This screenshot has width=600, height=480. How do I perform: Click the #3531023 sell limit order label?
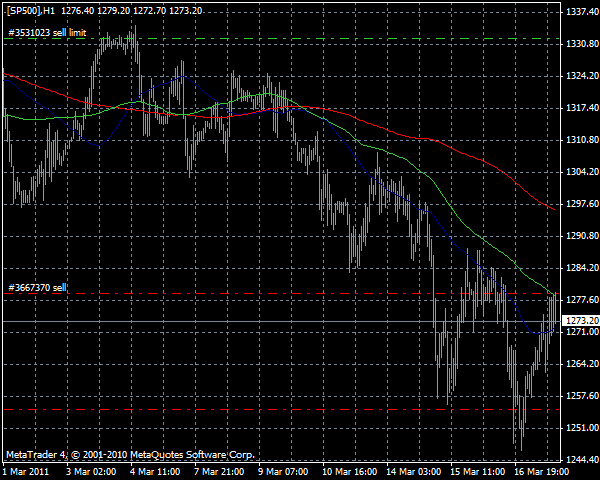tap(47, 33)
